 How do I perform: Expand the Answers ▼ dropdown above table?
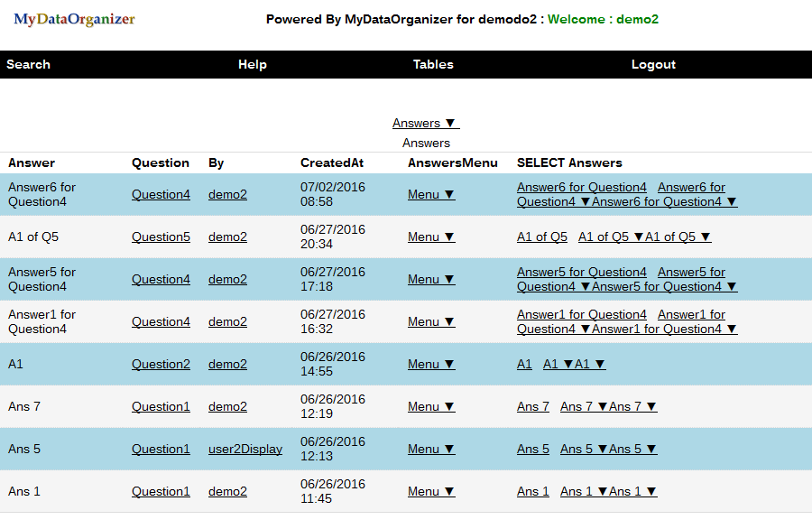[425, 123]
